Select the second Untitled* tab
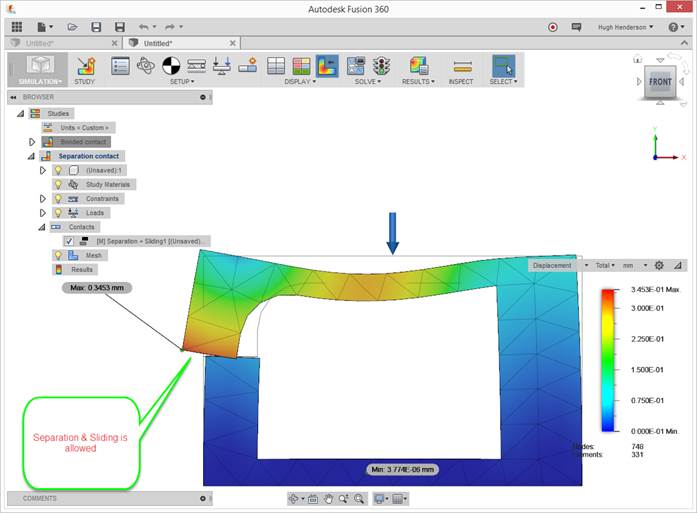Image resolution: width=697 pixels, height=513 pixels. point(181,43)
